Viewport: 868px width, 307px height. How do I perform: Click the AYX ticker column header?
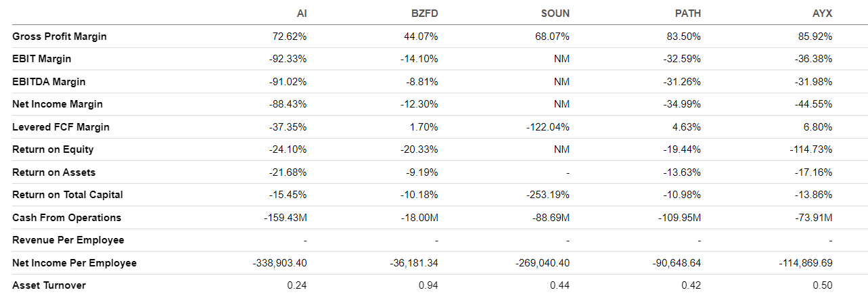tap(823, 14)
